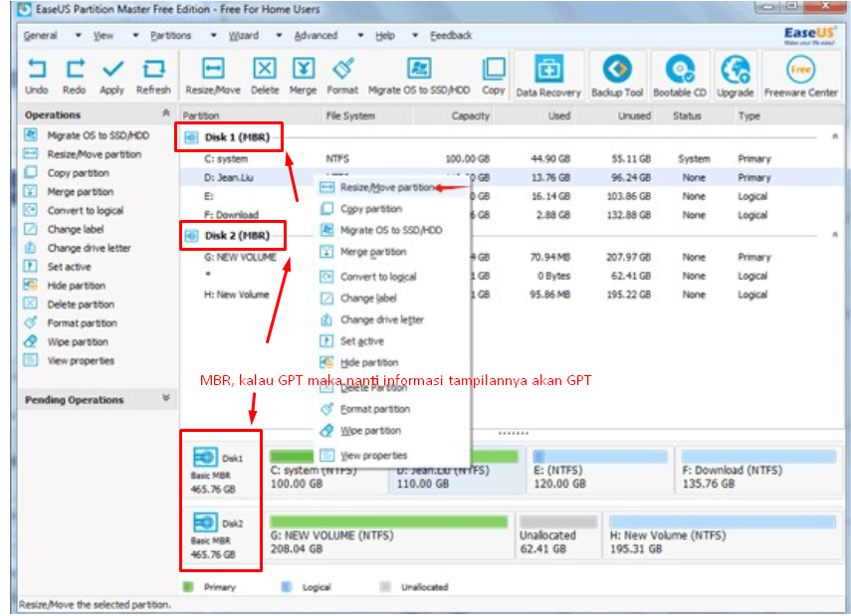
Task: Open the Help menu
Action: [385, 35]
